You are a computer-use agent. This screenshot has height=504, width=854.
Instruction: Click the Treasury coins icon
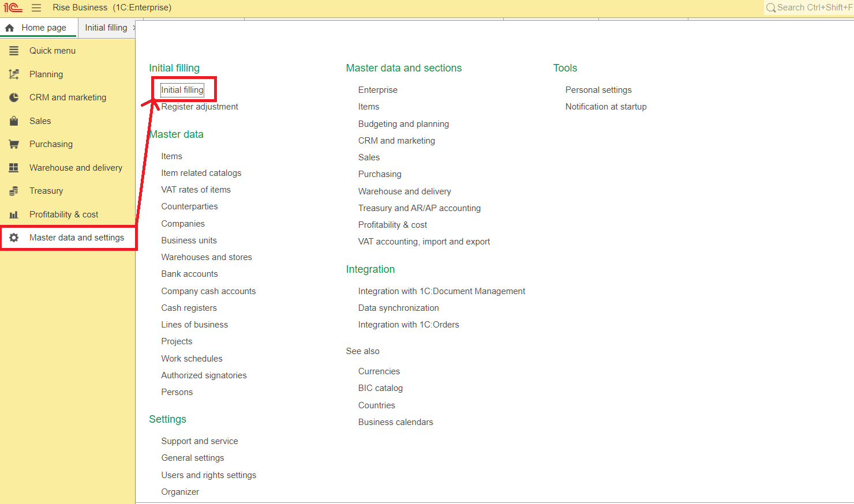pyautogui.click(x=14, y=191)
